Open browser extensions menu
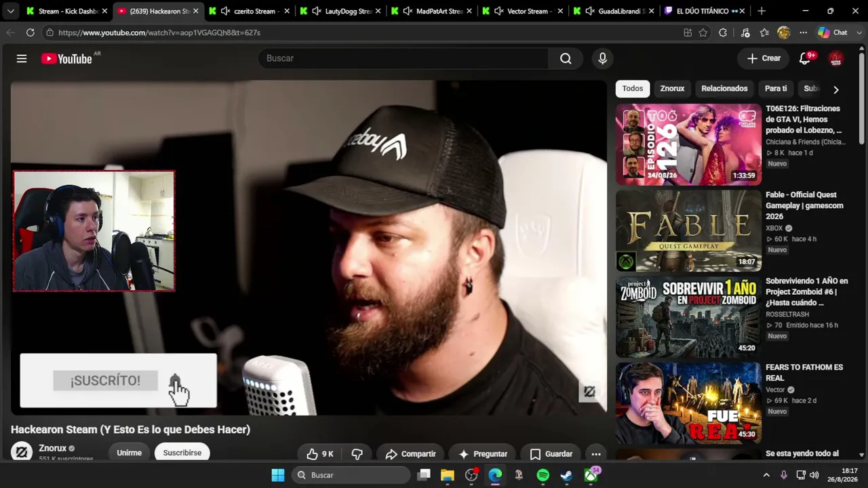This screenshot has width=868, height=488. point(723,33)
